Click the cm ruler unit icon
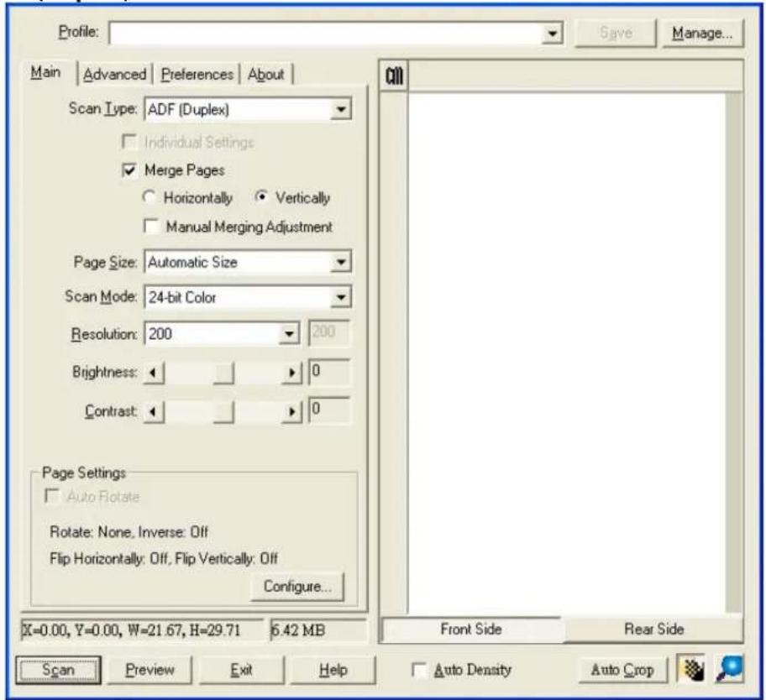This screenshot has width=766, height=700. pyautogui.click(x=394, y=76)
